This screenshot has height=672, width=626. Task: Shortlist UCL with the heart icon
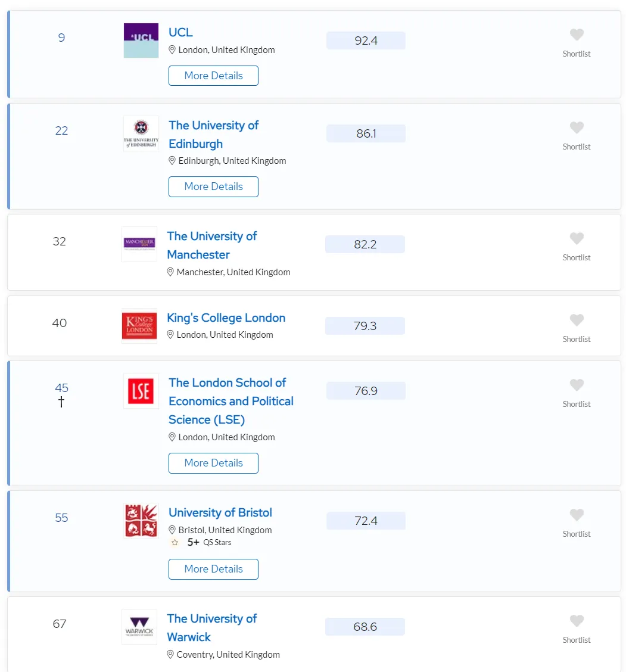pyautogui.click(x=577, y=35)
